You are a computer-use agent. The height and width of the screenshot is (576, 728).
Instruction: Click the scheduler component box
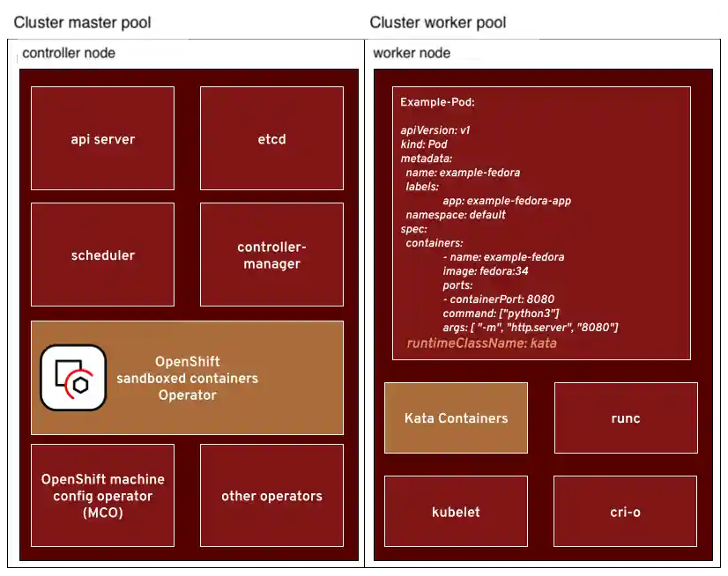[102, 255]
